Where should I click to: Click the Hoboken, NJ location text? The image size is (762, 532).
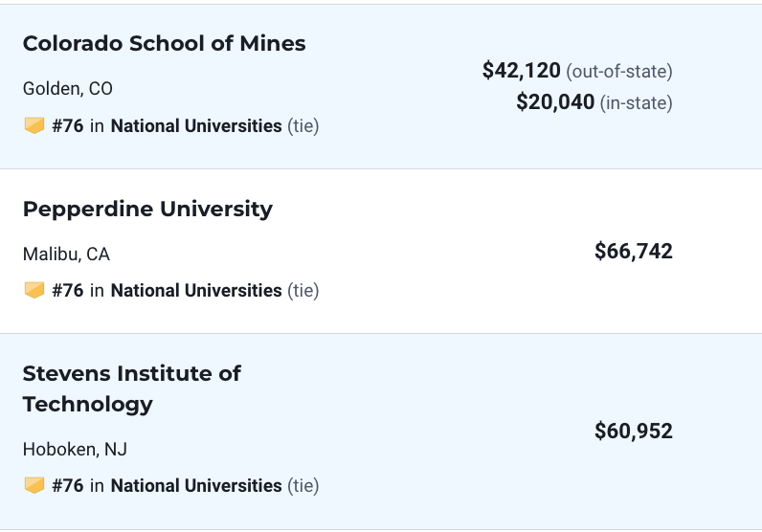coord(75,450)
